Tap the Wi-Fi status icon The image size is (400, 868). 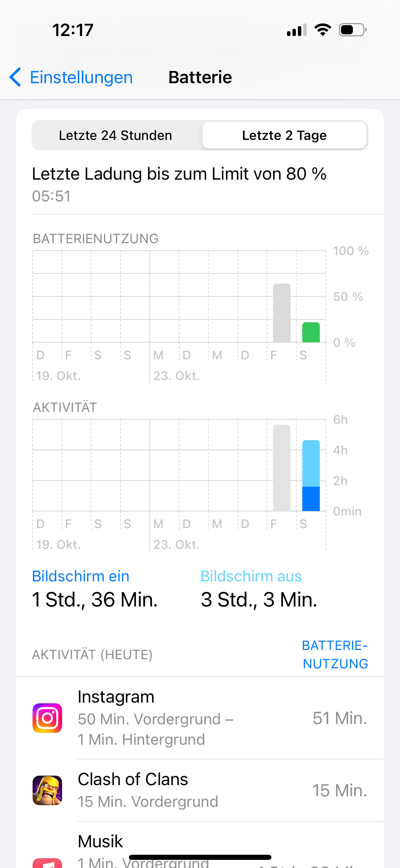pyautogui.click(x=323, y=30)
